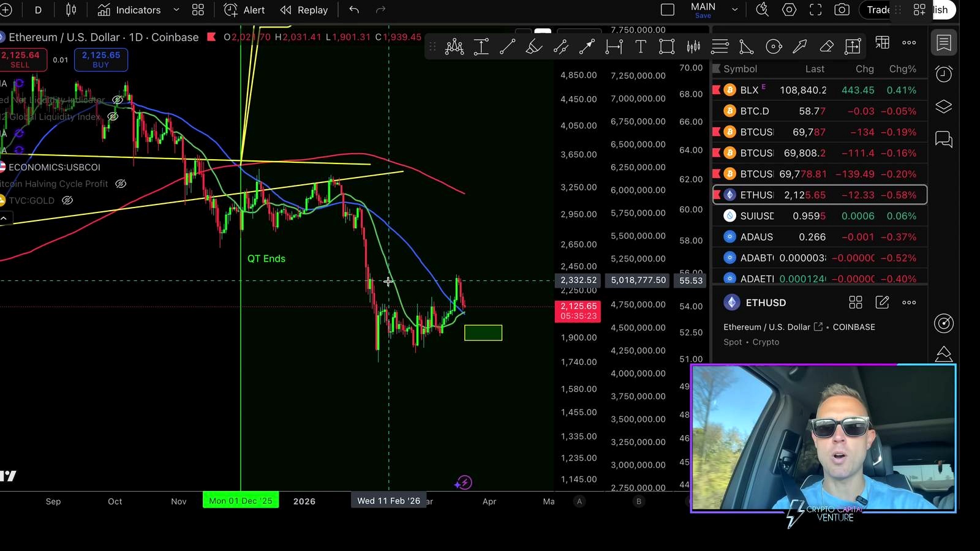Open the Indicators menu
980x551 pixels.
point(129,10)
